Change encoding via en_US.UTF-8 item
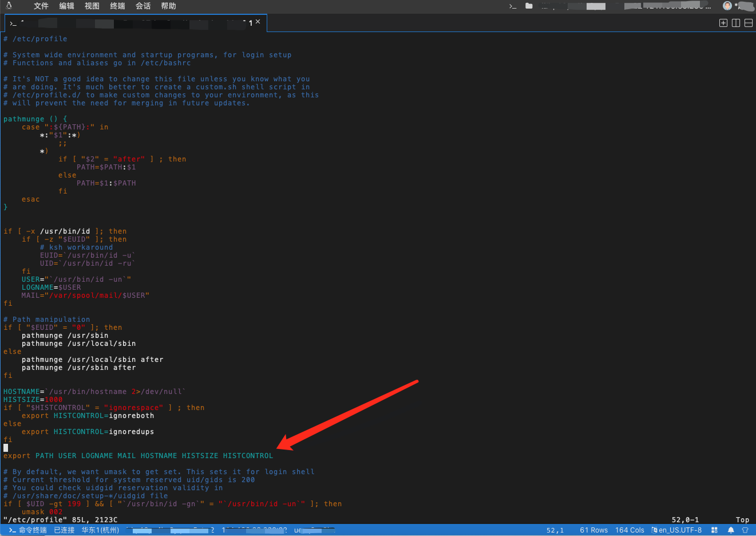 click(x=676, y=530)
